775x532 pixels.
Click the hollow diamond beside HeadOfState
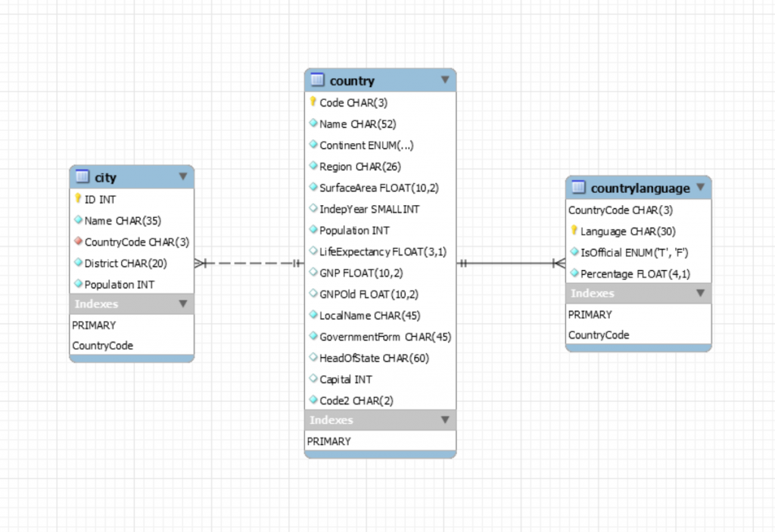tap(313, 357)
